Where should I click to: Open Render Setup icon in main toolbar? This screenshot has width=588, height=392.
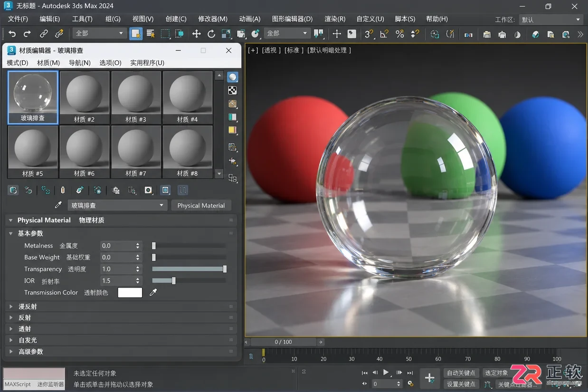[487, 34]
